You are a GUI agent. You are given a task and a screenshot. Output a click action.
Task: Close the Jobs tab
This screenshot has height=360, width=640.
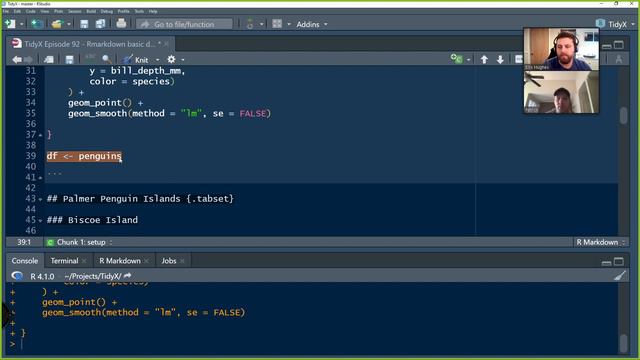pos(182,261)
